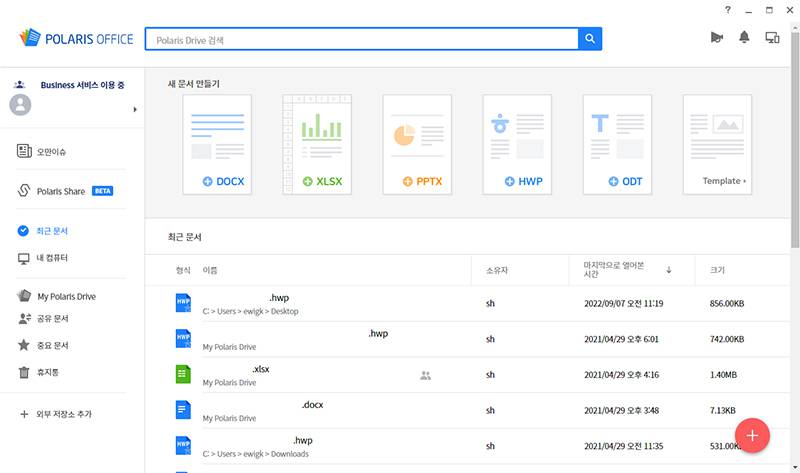Viewport: 800px width, 473px height.
Task: Click the 크기 column header
Action: (717, 270)
